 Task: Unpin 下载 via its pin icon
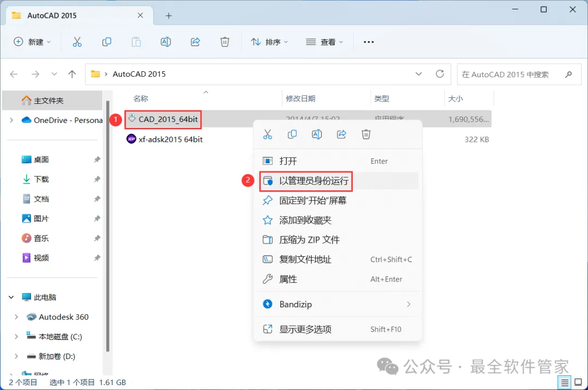[x=97, y=179]
